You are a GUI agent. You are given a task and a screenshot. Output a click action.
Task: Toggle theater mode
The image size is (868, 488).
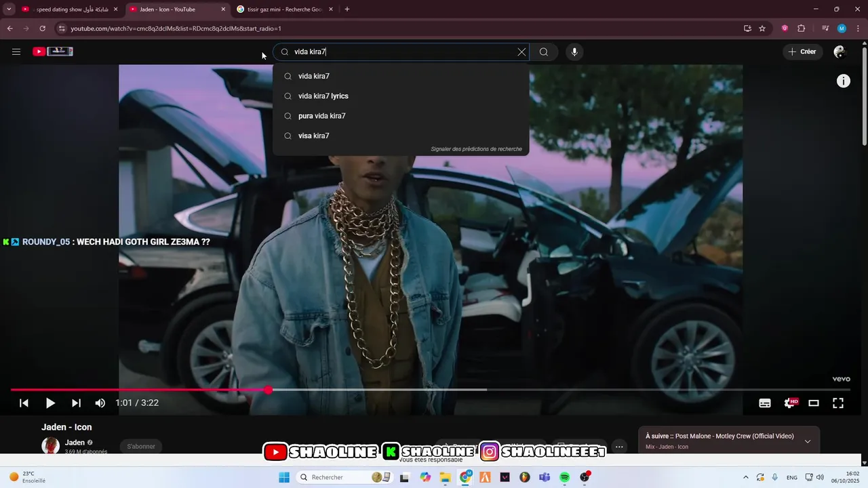pyautogui.click(x=814, y=403)
